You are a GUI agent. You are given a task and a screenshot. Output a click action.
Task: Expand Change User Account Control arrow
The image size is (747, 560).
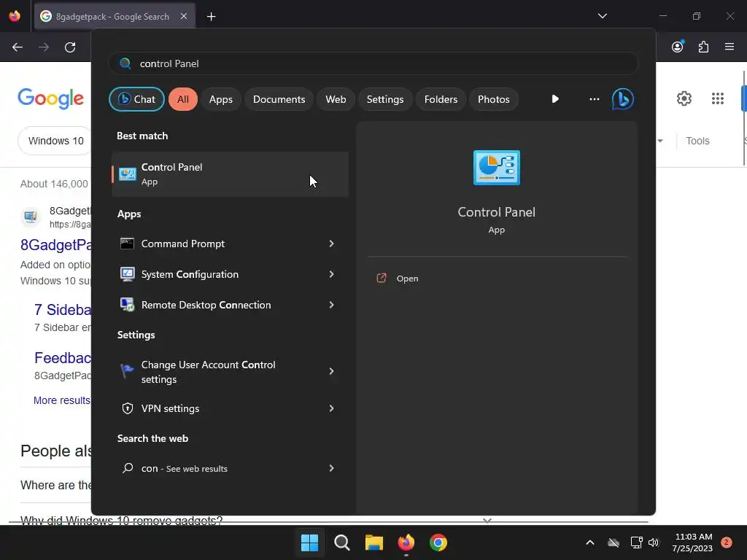(x=332, y=371)
